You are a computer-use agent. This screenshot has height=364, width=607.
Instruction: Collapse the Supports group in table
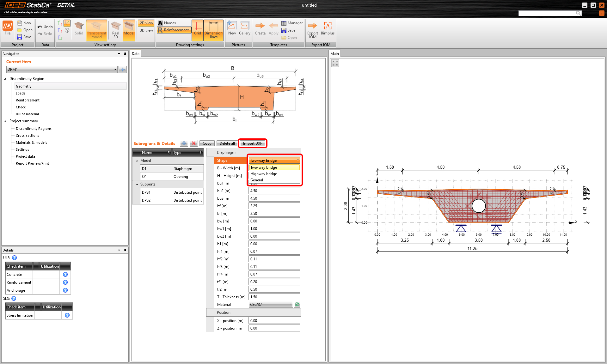137,185
